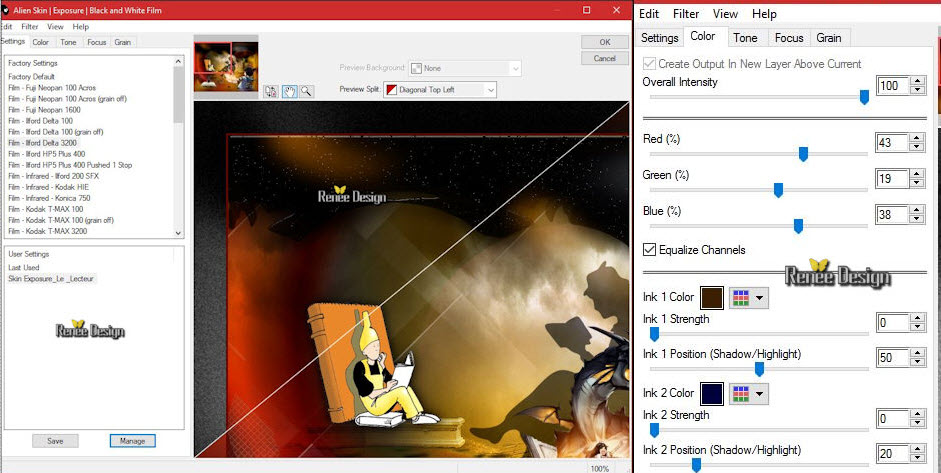The width and height of the screenshot is (941, 473).
Task: Open Edit menu in right panel
Action: [x=649, y=14]
